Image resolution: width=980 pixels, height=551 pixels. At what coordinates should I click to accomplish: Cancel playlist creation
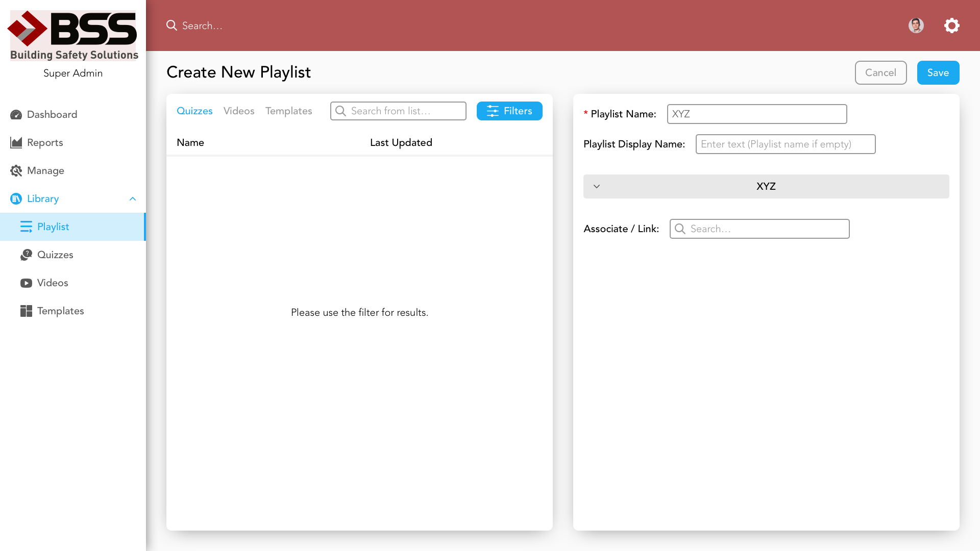point(880,72)
